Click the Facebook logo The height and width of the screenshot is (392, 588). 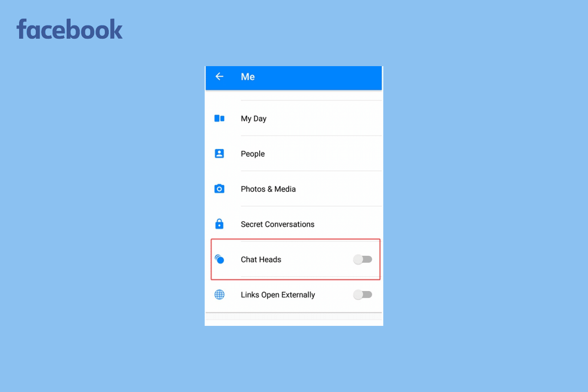[x=70, y=29]
